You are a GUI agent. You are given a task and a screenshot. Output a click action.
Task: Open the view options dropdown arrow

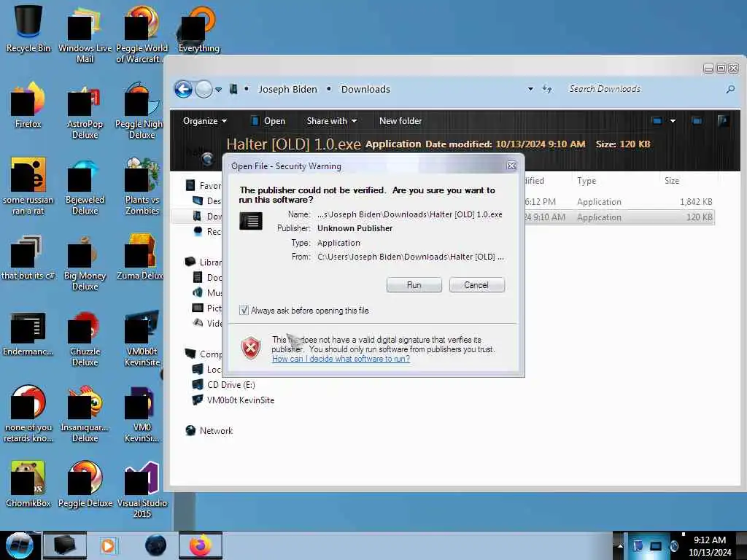pos(673,121)
